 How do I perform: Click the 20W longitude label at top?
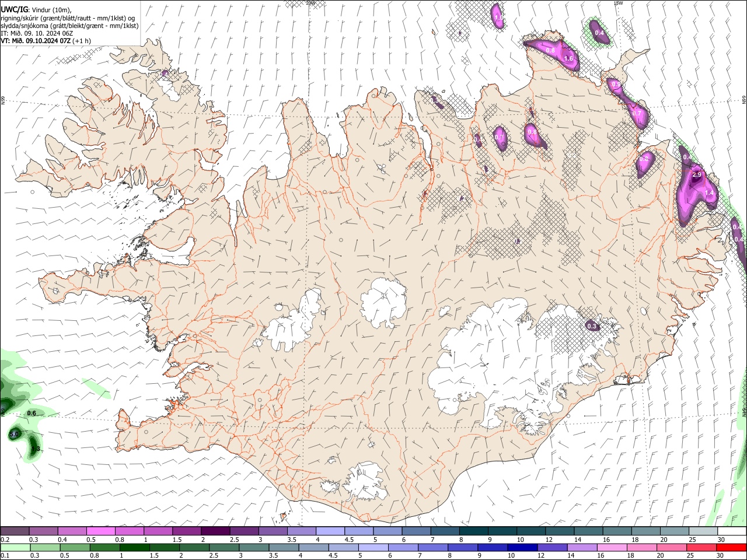coord(310,3)
